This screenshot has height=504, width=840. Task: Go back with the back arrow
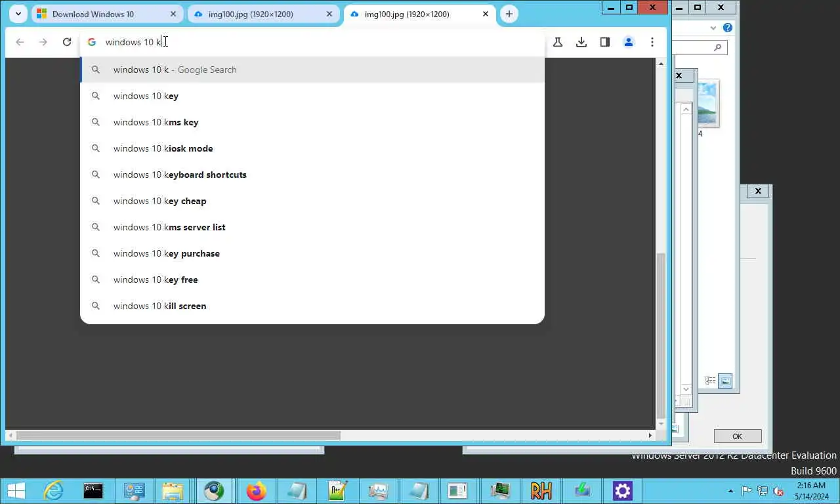pyautogui.click(x=20, y=42)
